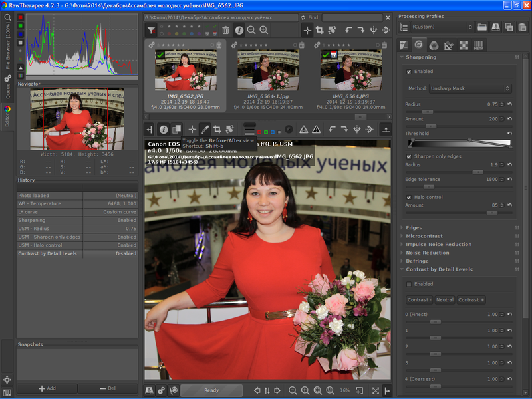The height and width of the screenshot is (399, 532).
Task: Load processing profile from file
Action: point(483,27)
